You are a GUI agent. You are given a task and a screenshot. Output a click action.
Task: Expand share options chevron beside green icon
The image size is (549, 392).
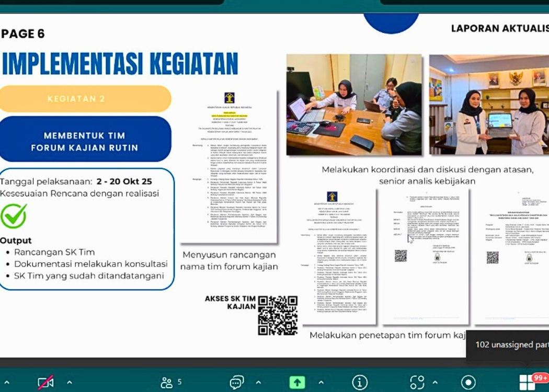(x=321, y=382)
